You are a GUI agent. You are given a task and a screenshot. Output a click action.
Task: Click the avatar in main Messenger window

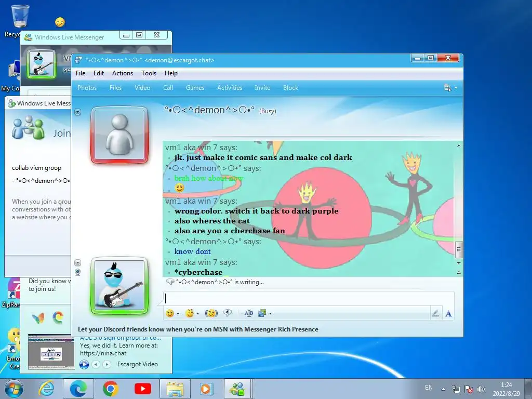42,64
